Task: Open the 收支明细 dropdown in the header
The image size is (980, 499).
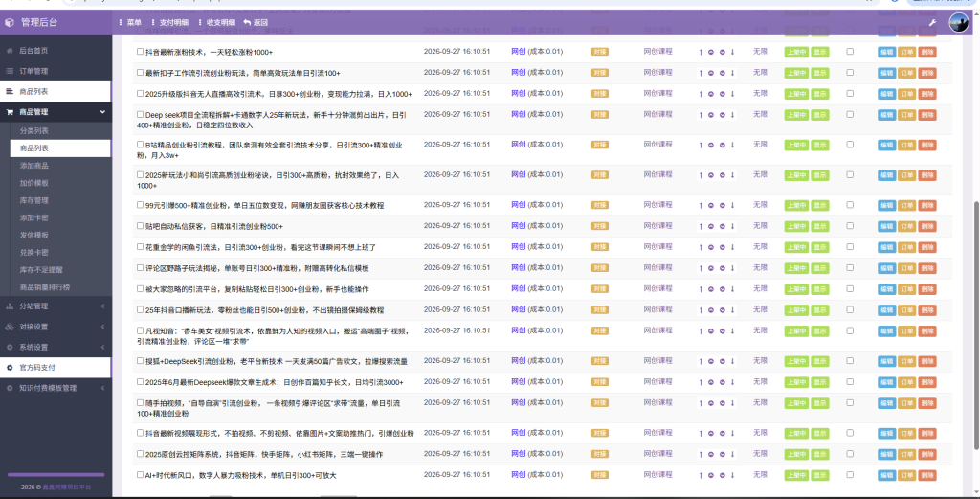Action: pos(217,23)
